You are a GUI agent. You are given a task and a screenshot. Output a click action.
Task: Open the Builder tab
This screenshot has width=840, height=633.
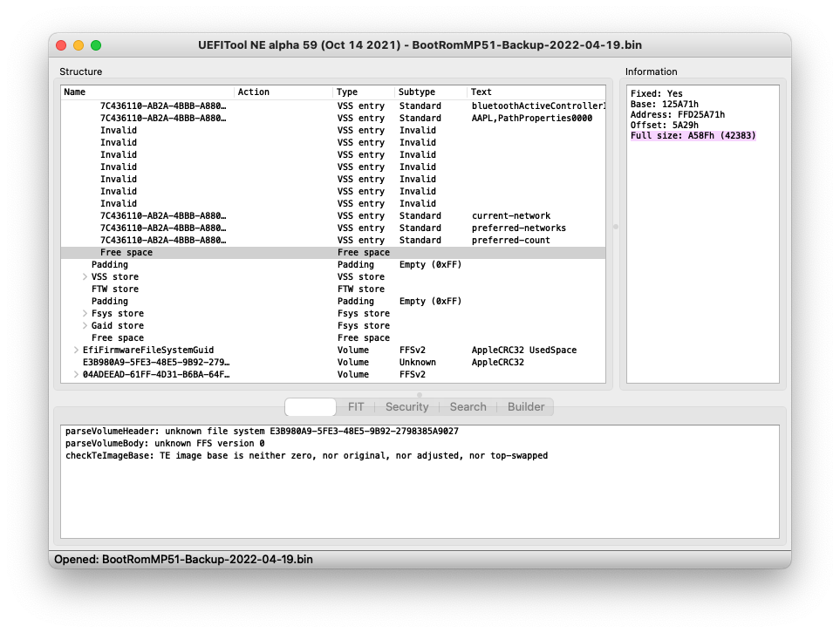click(x=525, y=407)
